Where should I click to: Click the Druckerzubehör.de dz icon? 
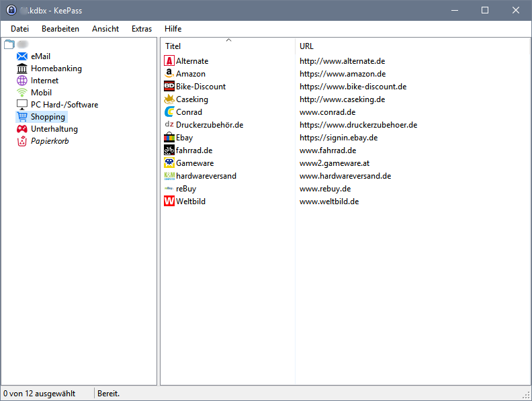(169, 124)
